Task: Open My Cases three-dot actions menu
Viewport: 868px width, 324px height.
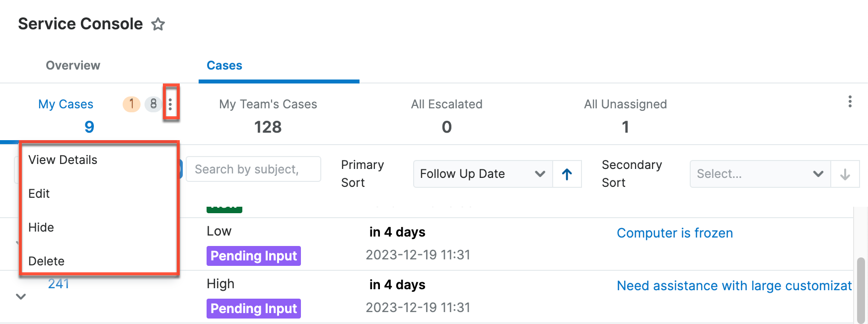Action: [x=170, y=104]
